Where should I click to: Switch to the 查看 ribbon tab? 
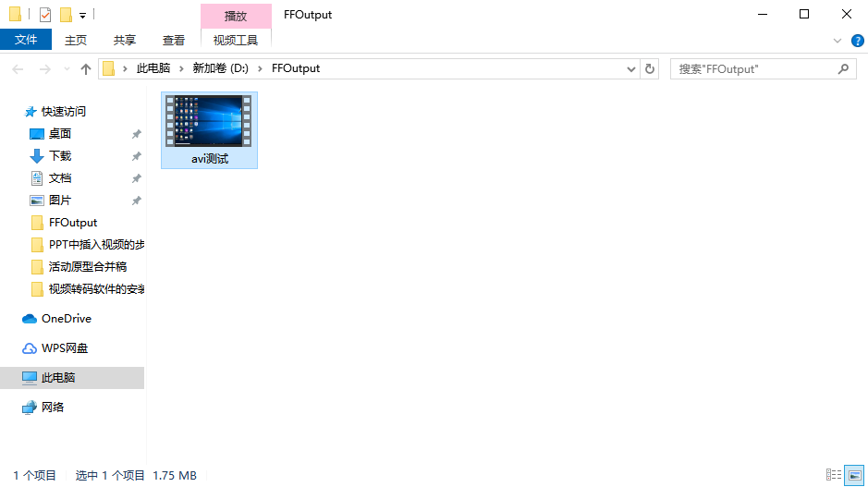[x=174, y=40]
